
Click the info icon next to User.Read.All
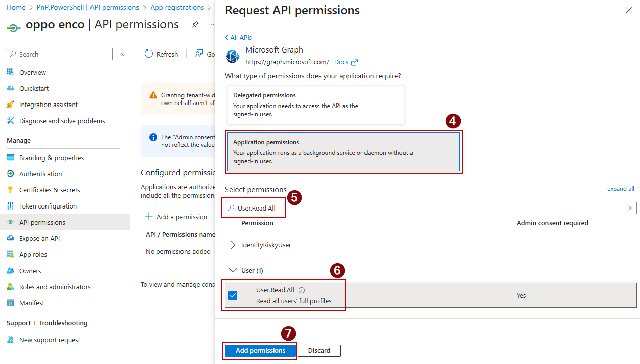(x=301, y=290)
